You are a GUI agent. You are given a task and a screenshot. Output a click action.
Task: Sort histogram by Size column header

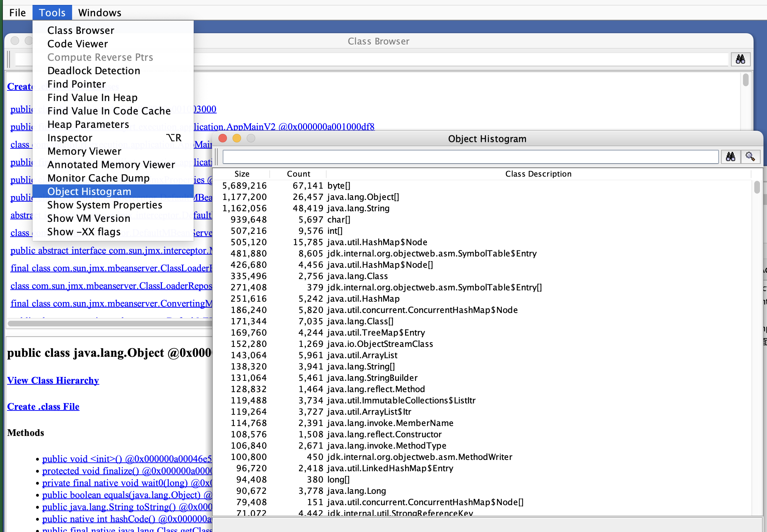[242, 174]
